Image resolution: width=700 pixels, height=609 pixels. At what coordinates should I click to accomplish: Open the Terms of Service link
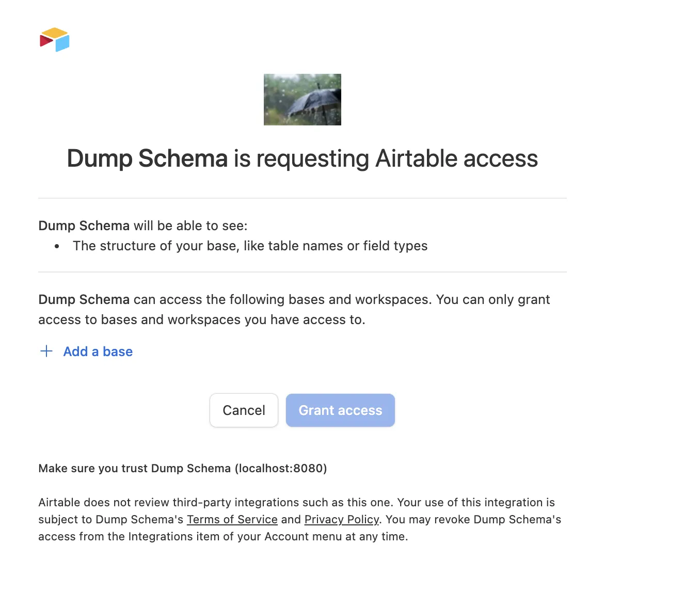pos(232,519)
